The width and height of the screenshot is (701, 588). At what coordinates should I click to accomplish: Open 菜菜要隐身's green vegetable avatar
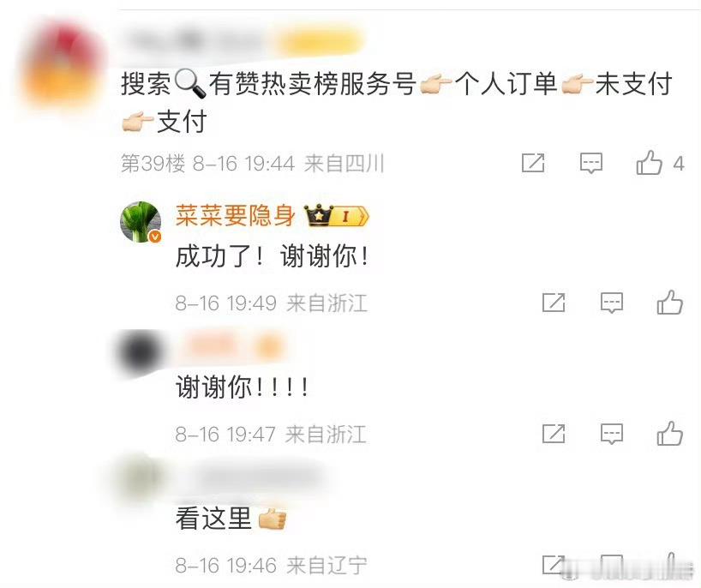click(141, 222)
